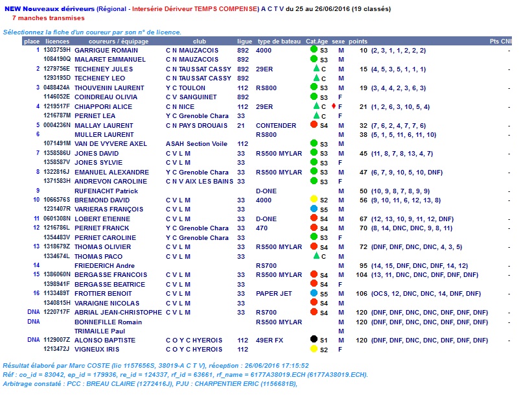Click green S3 circle for Pernet Caroline
532x395 pixels.
coord(314,236)
